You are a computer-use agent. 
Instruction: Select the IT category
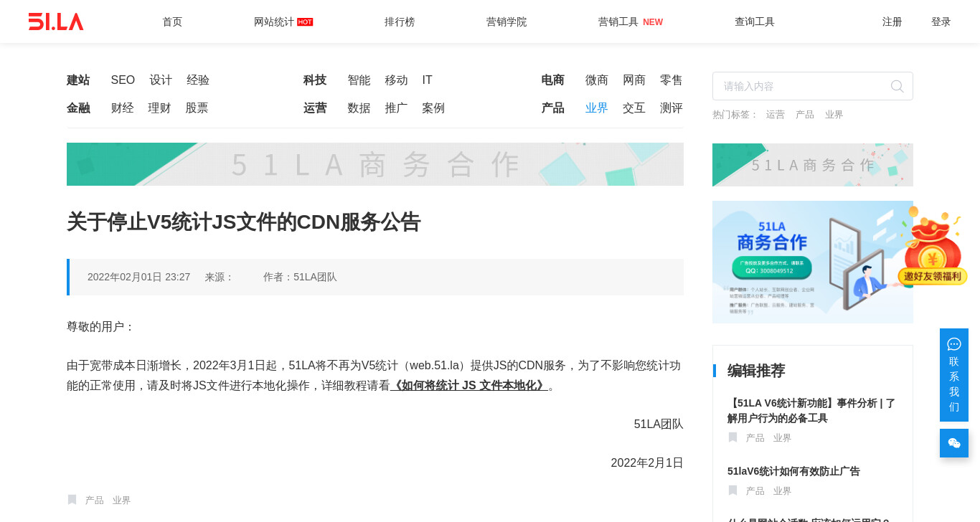point(428,80)
